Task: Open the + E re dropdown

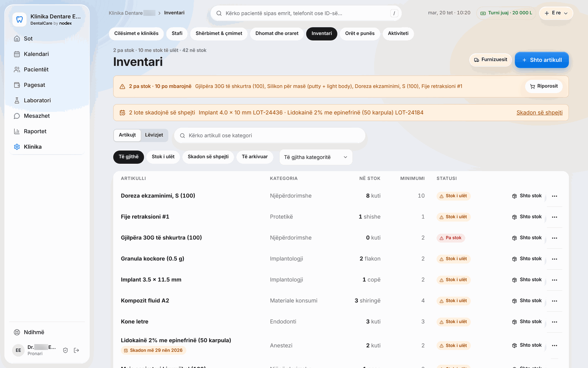Action: [556, 13]
